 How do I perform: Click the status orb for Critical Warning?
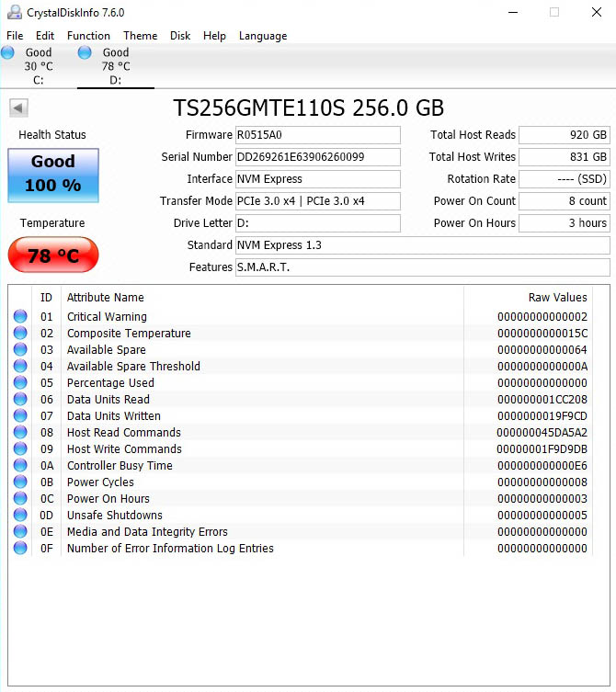tap(20, 316)
